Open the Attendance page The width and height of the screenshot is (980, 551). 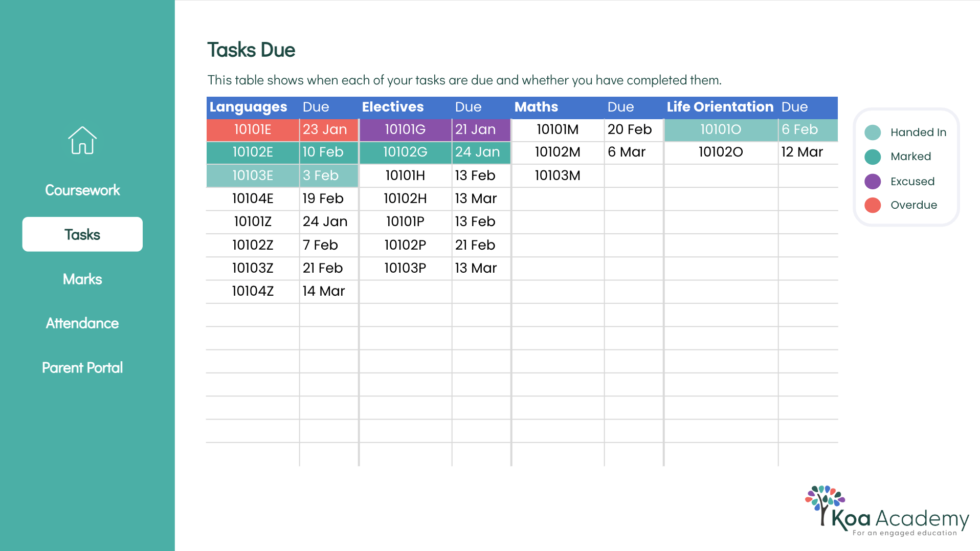pos(82,323)
